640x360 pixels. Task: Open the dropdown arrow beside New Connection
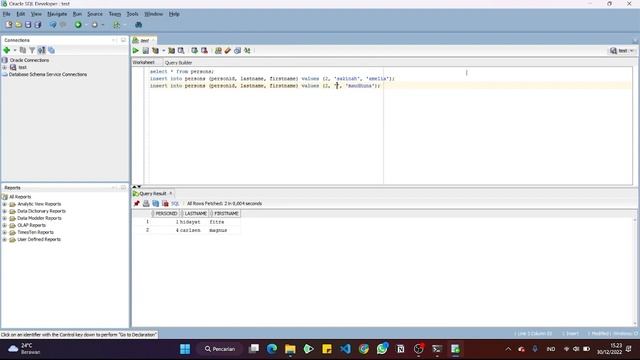[15, 50]
